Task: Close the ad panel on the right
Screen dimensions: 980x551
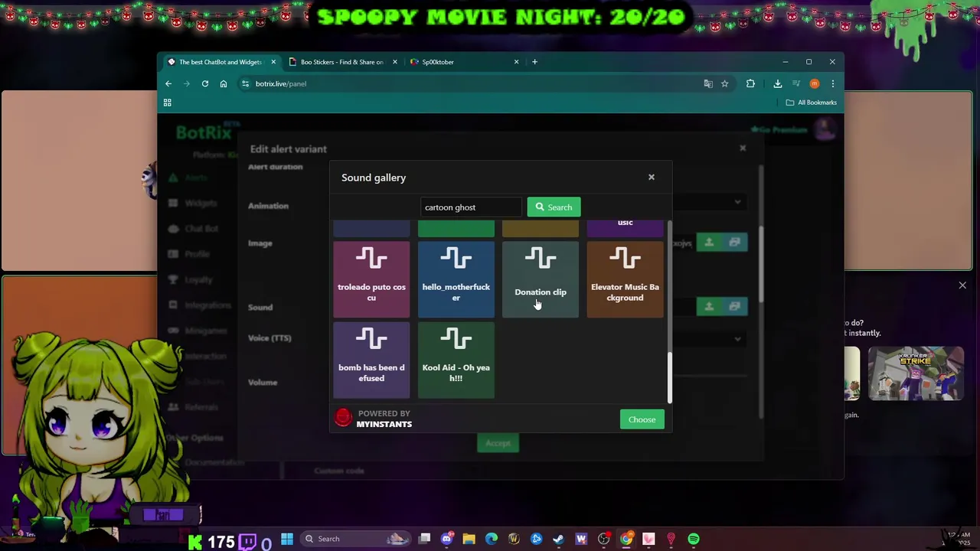Action: 962,285
